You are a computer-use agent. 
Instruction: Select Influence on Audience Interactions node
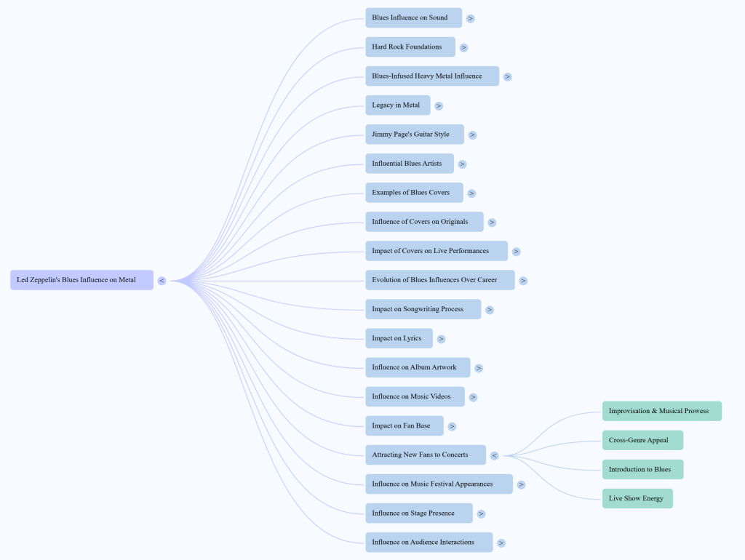click(429, 543)
